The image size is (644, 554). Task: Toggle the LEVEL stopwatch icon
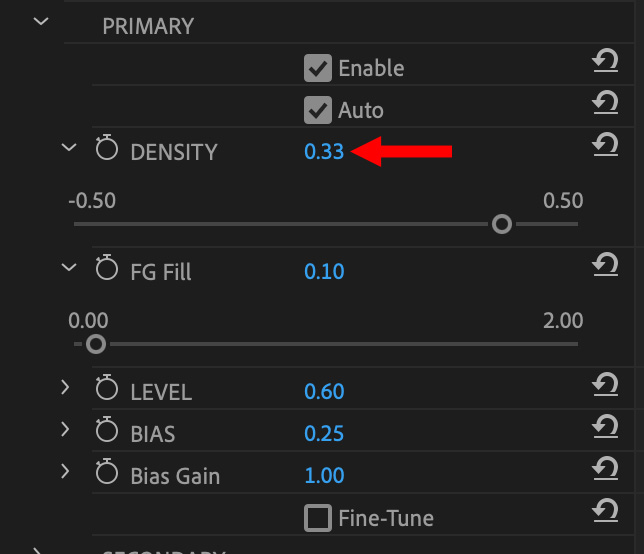[x=106, y=390]
